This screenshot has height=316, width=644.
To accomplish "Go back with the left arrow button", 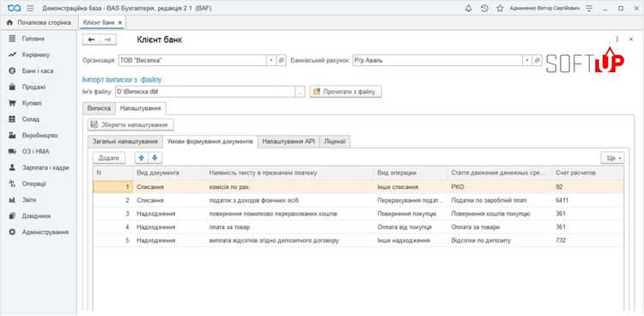I will pyautogui.click(x=92, y=39).
